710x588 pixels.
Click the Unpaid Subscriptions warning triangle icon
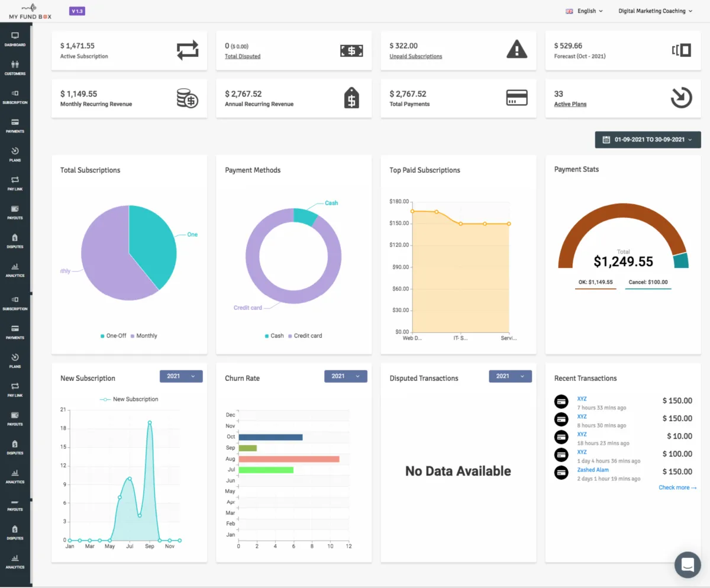coord(517,49)
